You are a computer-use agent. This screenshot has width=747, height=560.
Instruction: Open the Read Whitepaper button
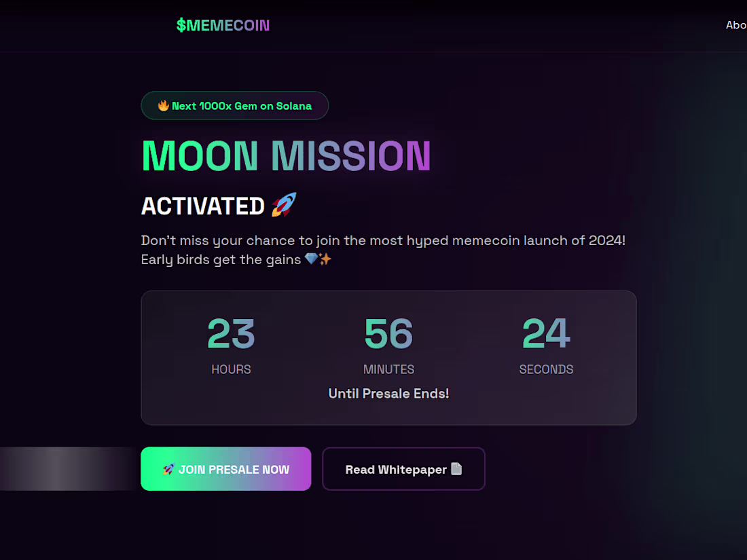[x=403, y=469]
